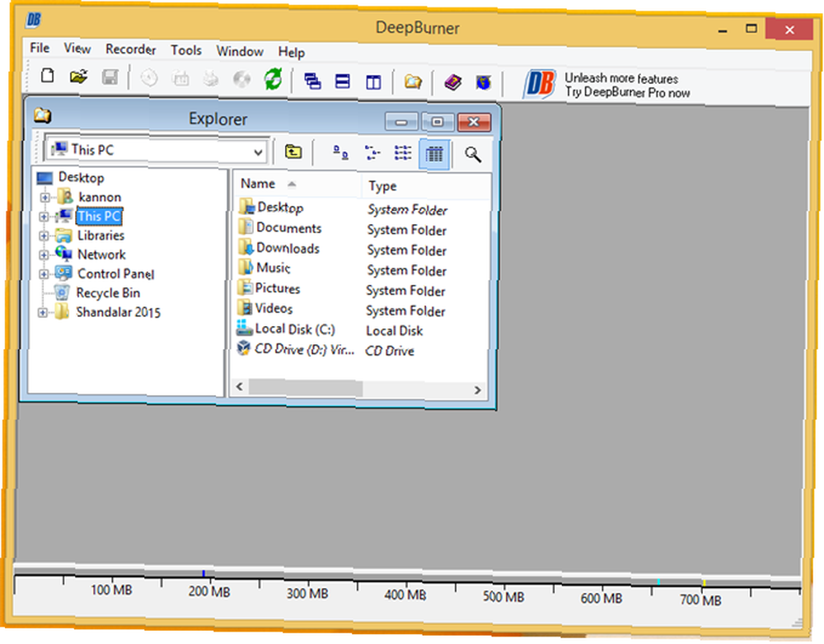Expand the Shandalar 2015 tree node
The image size is (824, 644).
coord(43,313)
